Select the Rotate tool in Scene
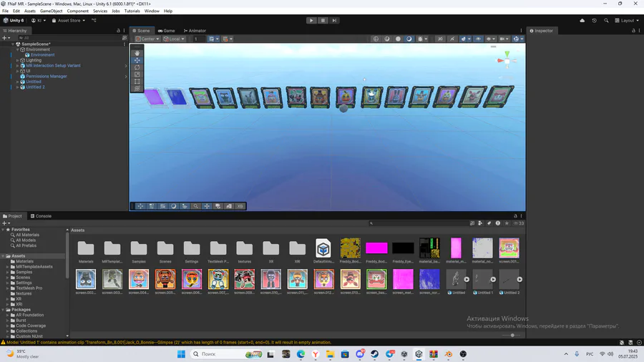The image size is (644, 362). coord(137,67)
